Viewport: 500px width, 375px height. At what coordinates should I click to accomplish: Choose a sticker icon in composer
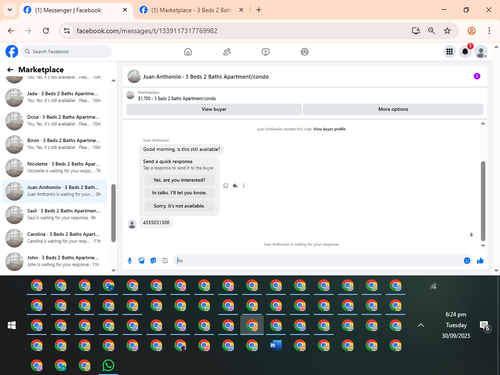[153, 261]
